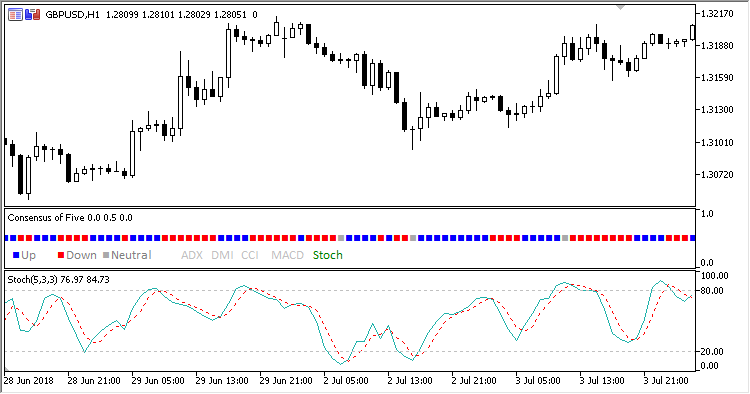This screenshot has height=394, width=750.
Task: Click the "29 Jun 05:00" time label
Action: (x=158, y=381)
